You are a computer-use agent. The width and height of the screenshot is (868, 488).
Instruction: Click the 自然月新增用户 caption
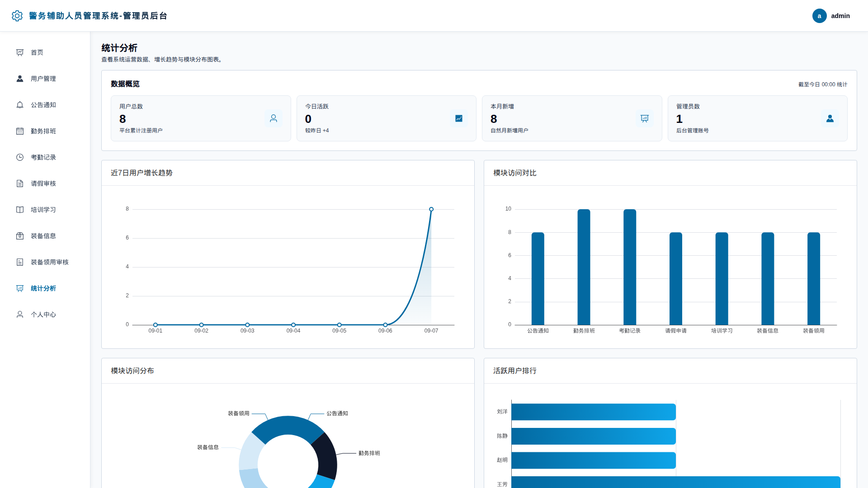(509, 131)
